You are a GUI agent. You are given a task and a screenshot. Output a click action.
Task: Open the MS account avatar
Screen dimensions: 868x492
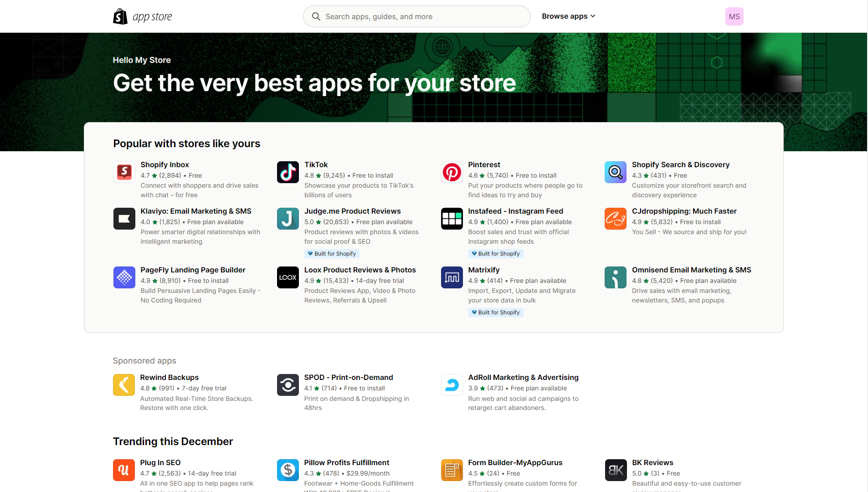click(734, 16)
